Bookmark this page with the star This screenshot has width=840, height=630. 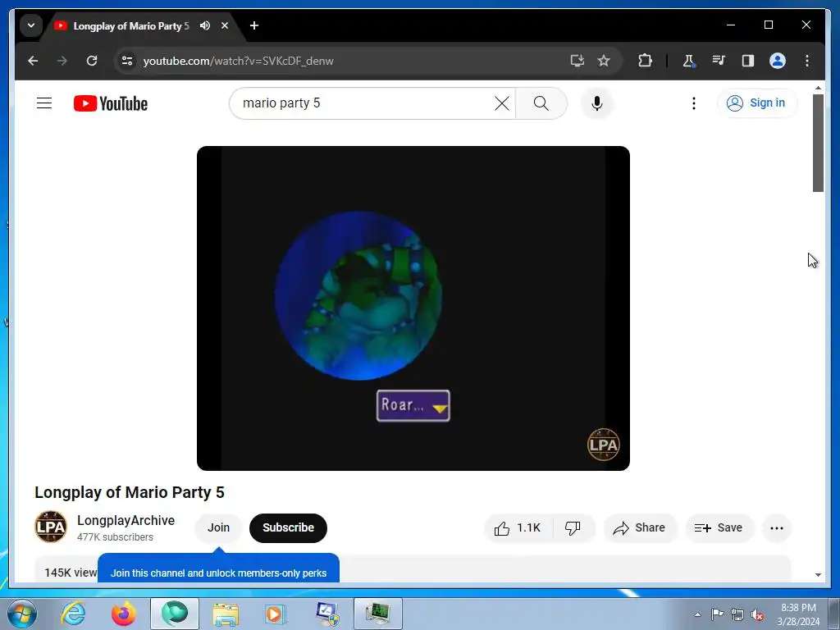point(604,61)
